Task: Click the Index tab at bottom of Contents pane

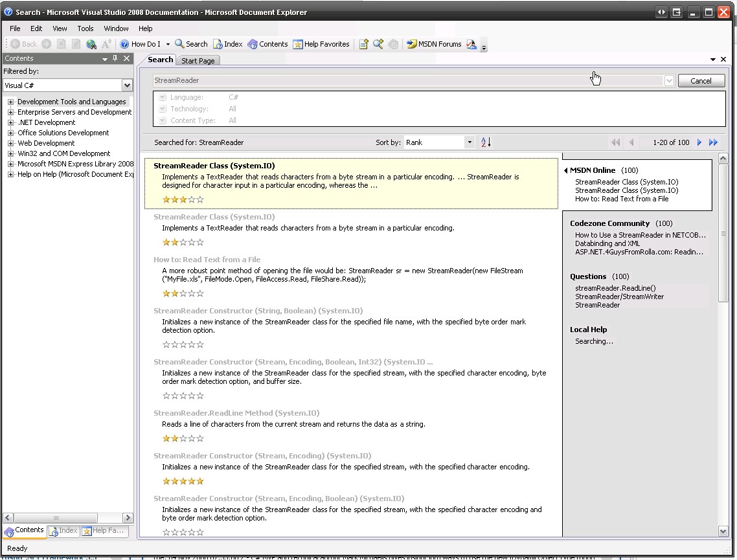Action: pyautogui.click(x=63, y=531)
